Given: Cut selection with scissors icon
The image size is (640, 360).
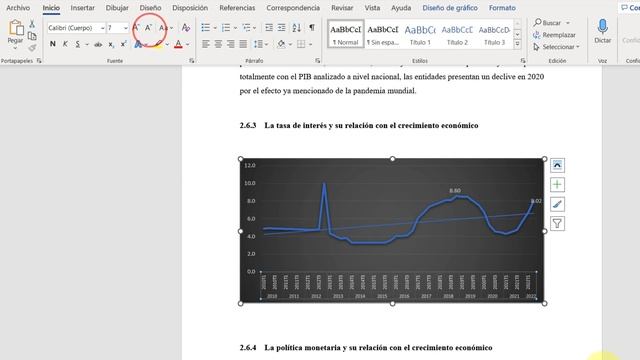Looking at the screenshot, I should tap(32, 24).
